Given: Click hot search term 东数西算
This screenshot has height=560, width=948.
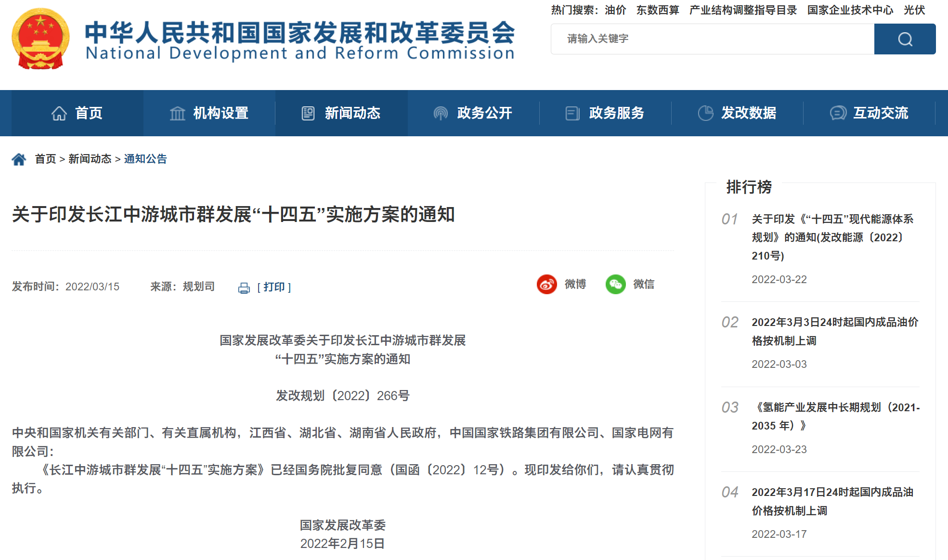Looking at the screenshot, I should click(657, 10).
